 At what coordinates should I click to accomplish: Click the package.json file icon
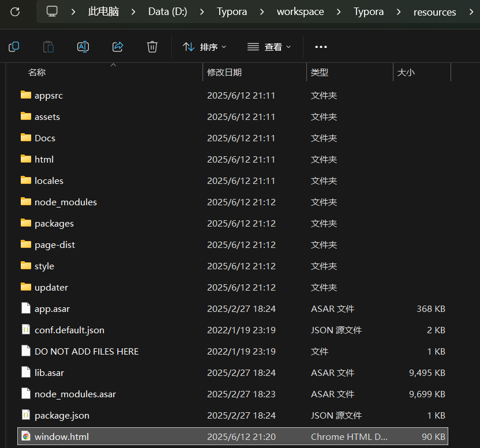tap(26, 415)
